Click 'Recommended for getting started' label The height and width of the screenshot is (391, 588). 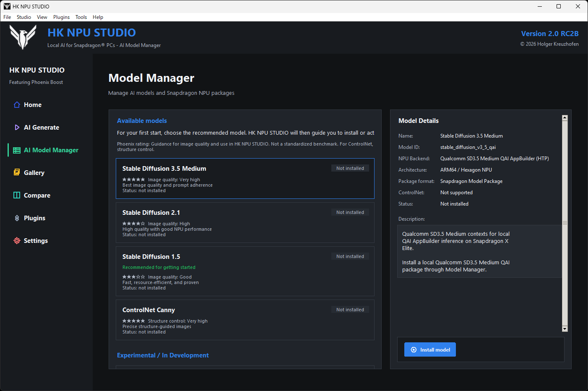point(159,267)
